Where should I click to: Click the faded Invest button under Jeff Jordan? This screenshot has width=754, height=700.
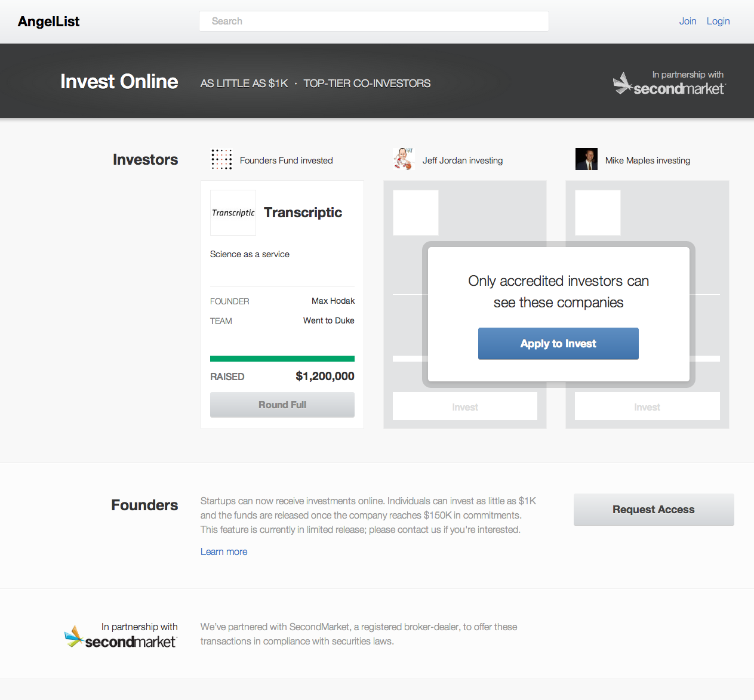coord(465,406)
